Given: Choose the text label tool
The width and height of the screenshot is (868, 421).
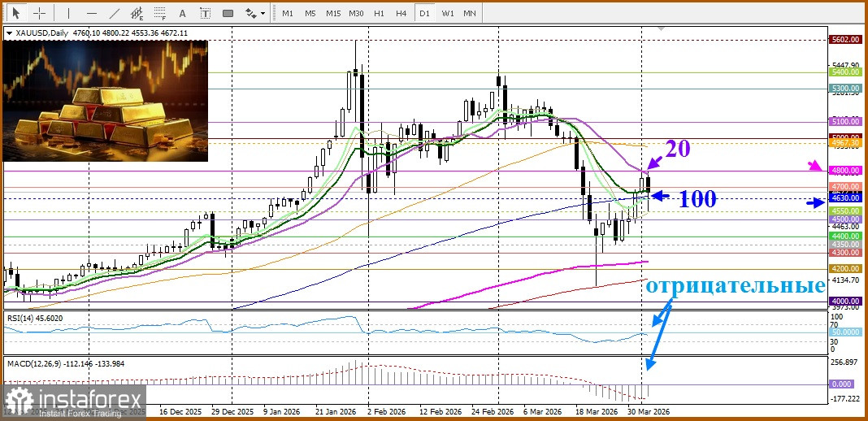Looking at the screenshot, I should pyautogui.click(x=205, y=13).
